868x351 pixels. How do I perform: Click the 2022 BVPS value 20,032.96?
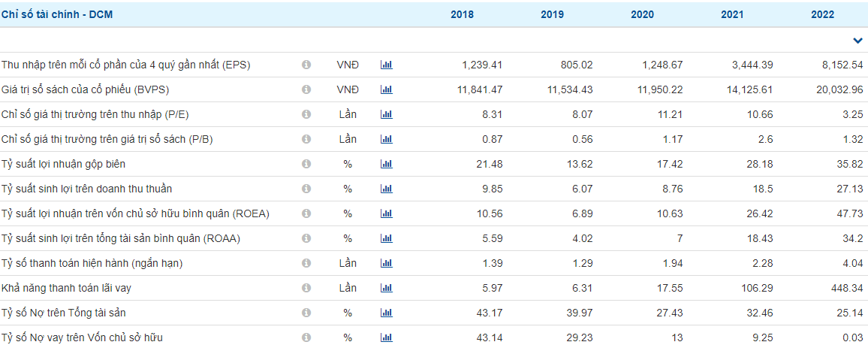tap(840, 89)
